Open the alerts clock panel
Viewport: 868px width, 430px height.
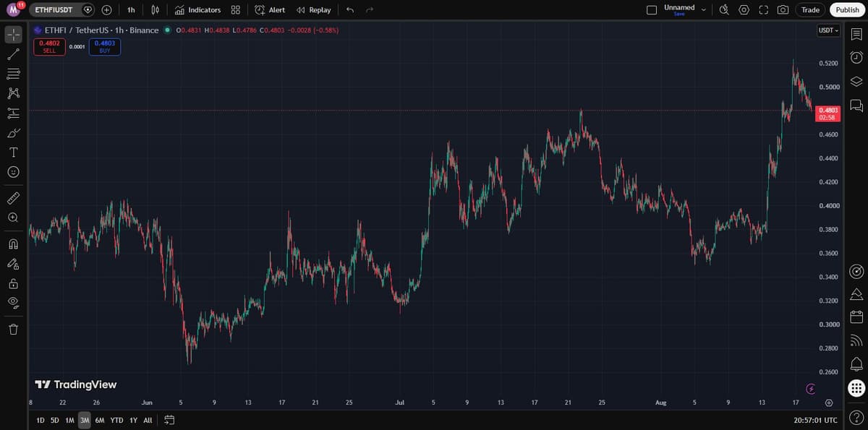click(x=856, y=57)
